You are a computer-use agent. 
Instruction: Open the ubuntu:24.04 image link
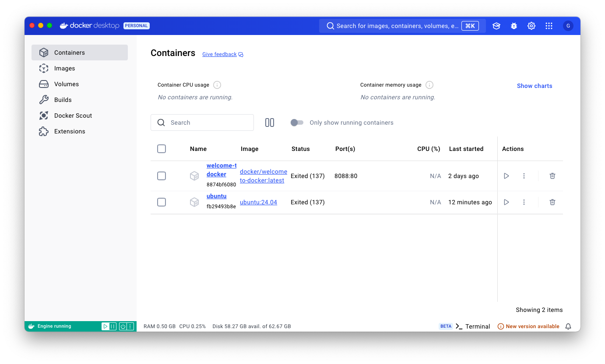258,202
